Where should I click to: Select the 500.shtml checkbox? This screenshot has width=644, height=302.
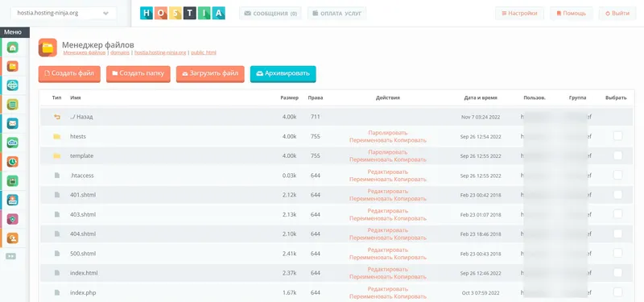pyautogui.click(x=617, y=253)
